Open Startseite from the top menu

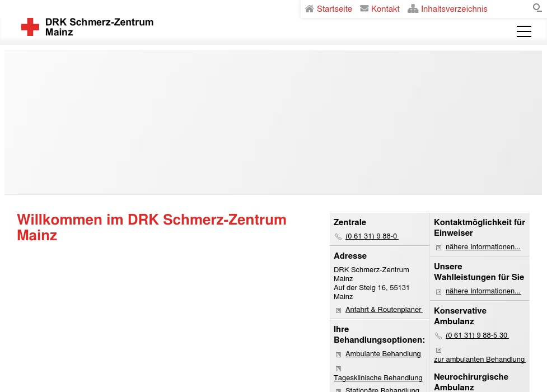(x=334, y=9)
